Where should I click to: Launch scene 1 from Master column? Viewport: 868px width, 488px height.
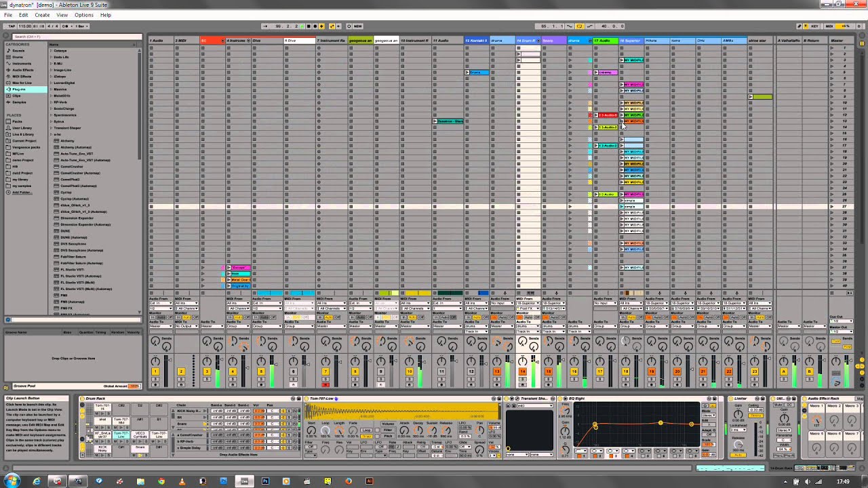click(833, 47)
